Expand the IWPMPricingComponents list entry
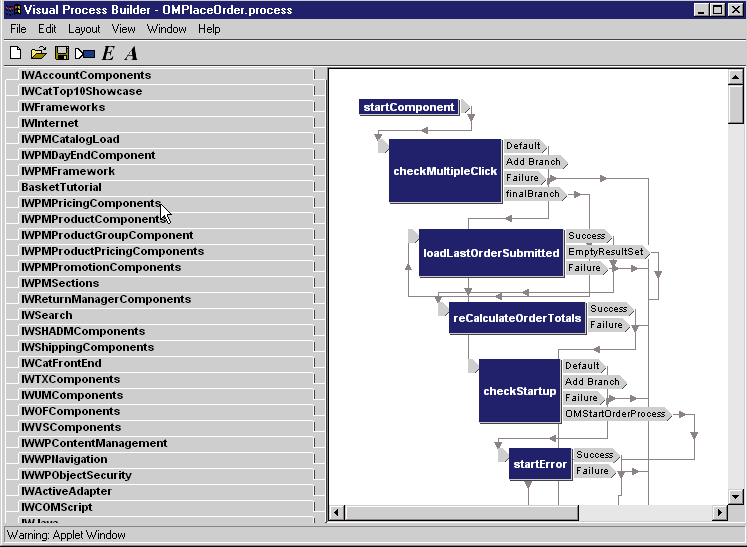This screenshot has width=747, height=547. (91, 203)
